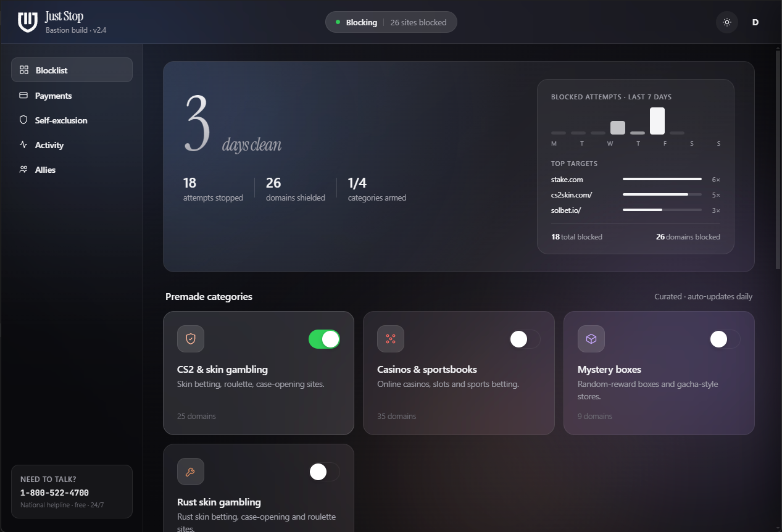Click the 3 days clean counter
This screenshot has height=532, width=782.
[233, 124]
